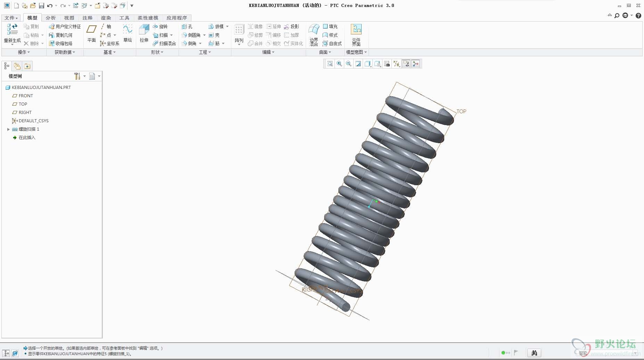Open the Round (倒圆角) dropdown arrow

tap(204, 35)
